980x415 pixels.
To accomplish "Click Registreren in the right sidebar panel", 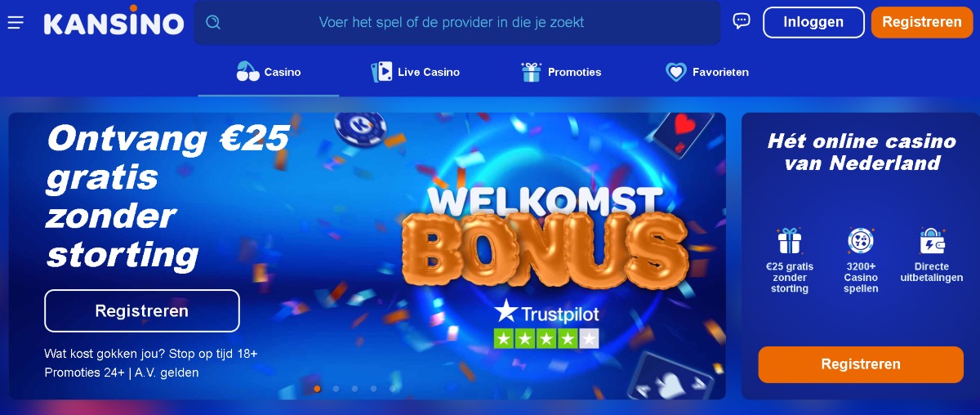I will pos(861,364).
